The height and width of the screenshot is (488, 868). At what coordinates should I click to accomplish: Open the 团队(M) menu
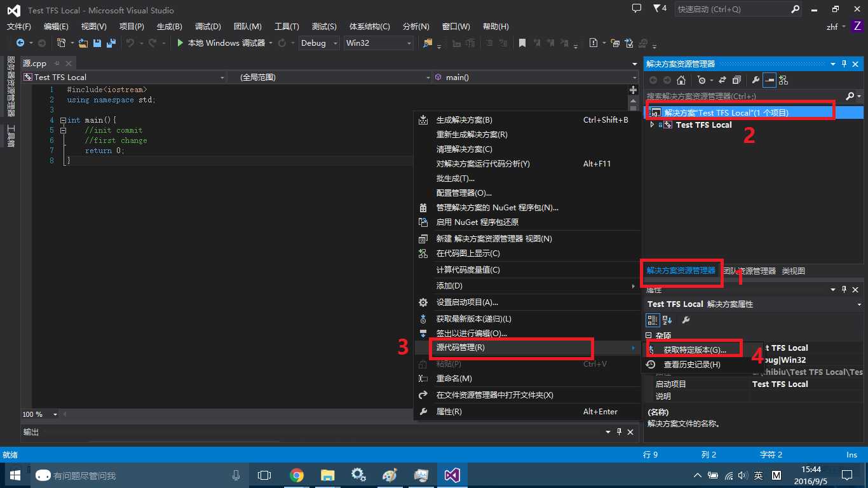[x=247, y=26]
